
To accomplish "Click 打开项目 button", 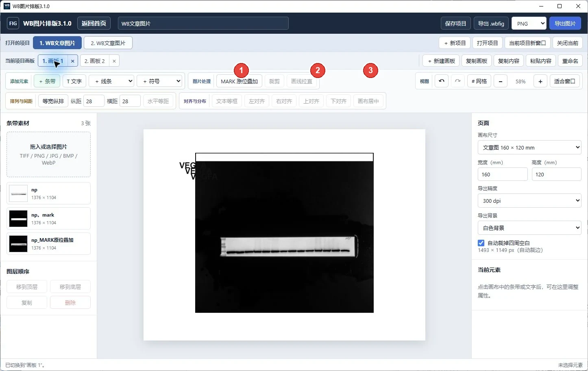I will (487, 43).
